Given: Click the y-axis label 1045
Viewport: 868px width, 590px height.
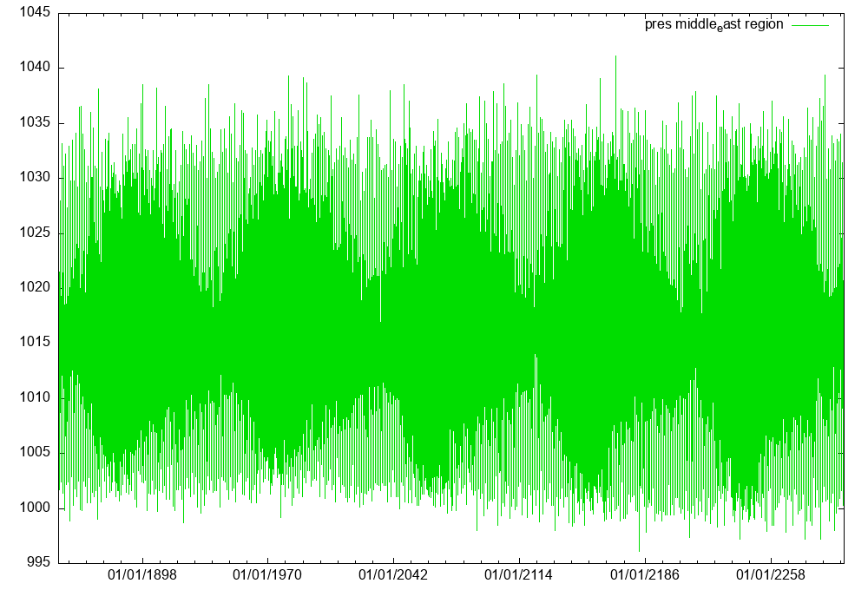Looking at the screenshot, I should (x=35, y=12).
